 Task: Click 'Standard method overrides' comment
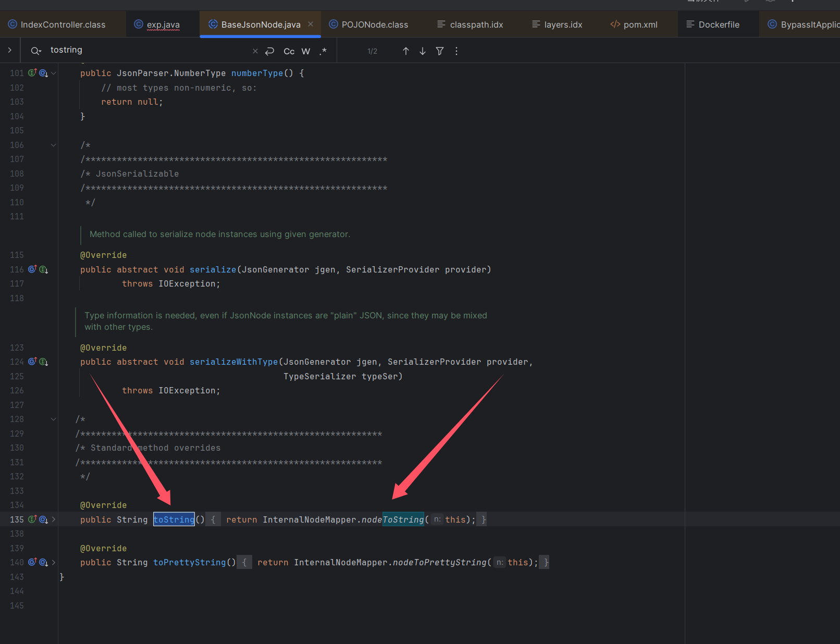(x=148, y=448)
